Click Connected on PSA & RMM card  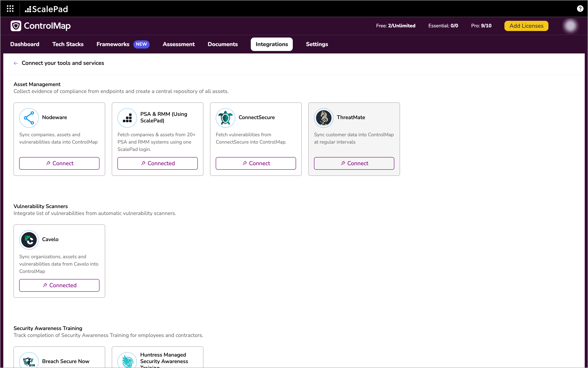[158, 163]
